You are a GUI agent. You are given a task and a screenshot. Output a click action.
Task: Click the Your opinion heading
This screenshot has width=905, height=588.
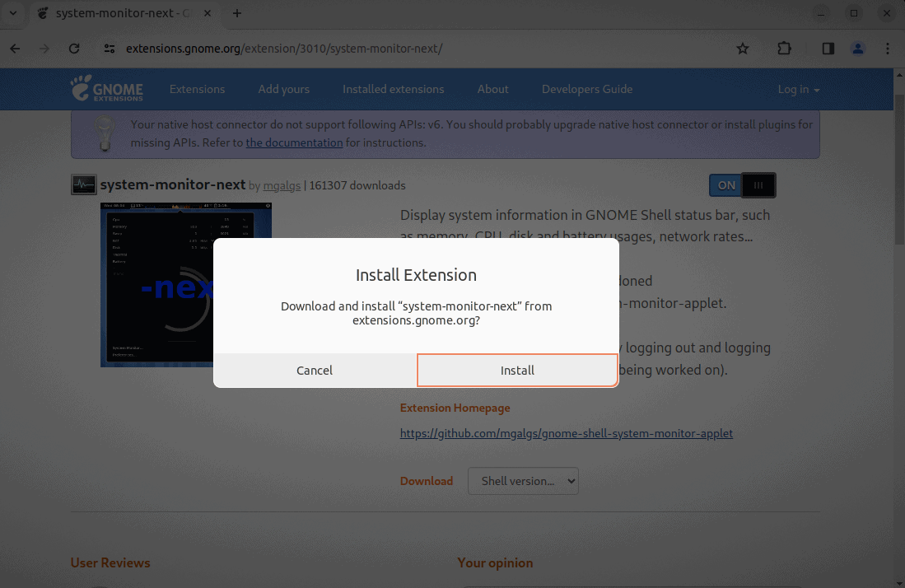[x=495, y=562]
